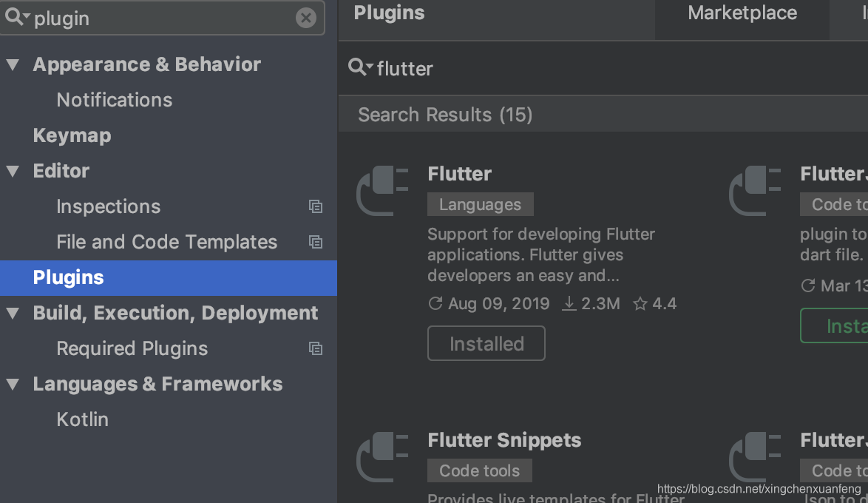Collapse the Appearance & Behavior section
Image resolution: width=868 pixels, height=503 pixels.
point(13,65)
